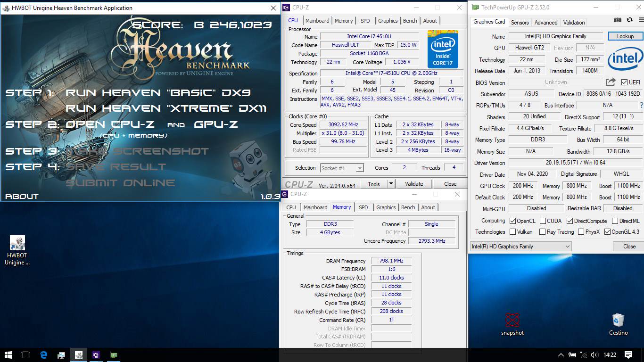Open the CPU tab in the lower CPU-Z window
The width and height of the screenshot is (644, 362).
click(x=291, y=207)
